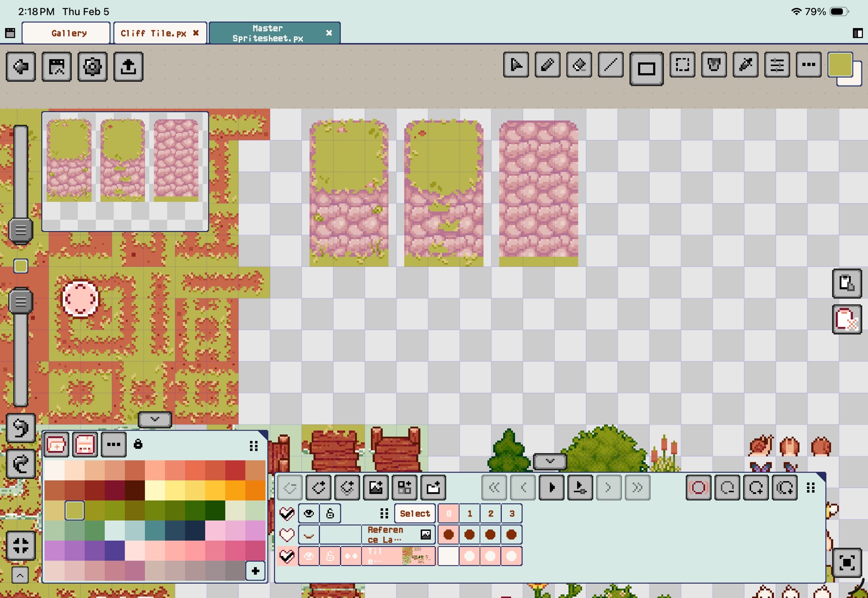Click the Select button in timeline
The height and width of the screenshot is (598, 868).
[x=414, y=514]
